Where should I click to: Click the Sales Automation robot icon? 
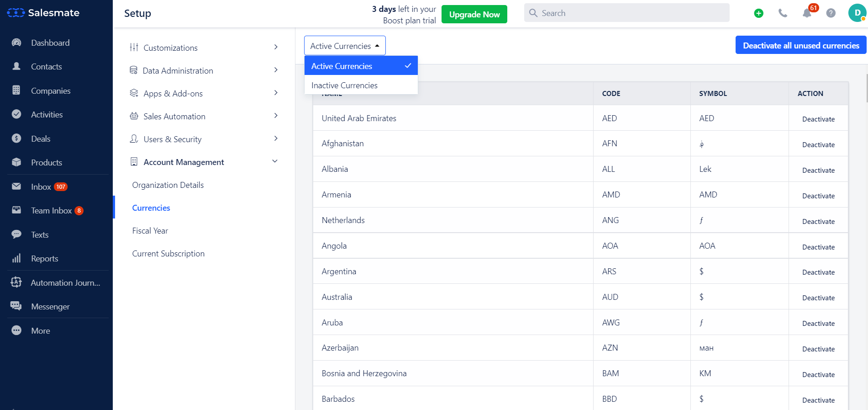[134, 116]
